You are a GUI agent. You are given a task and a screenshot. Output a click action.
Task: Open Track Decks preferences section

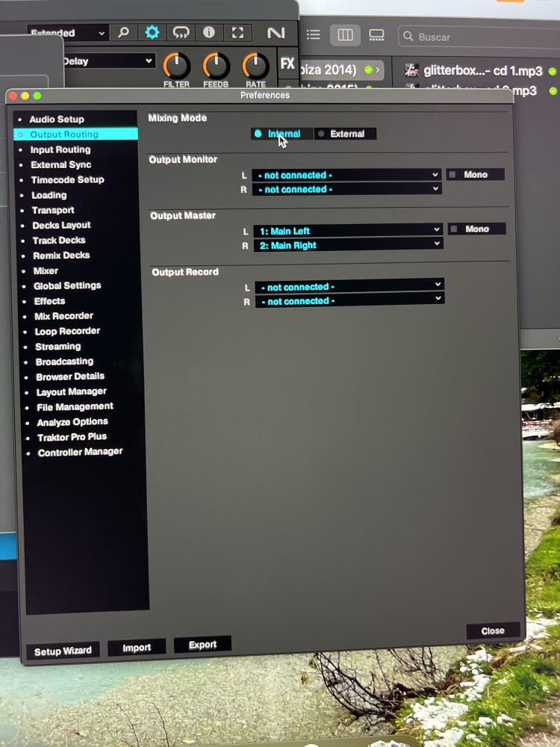[58, 240]
